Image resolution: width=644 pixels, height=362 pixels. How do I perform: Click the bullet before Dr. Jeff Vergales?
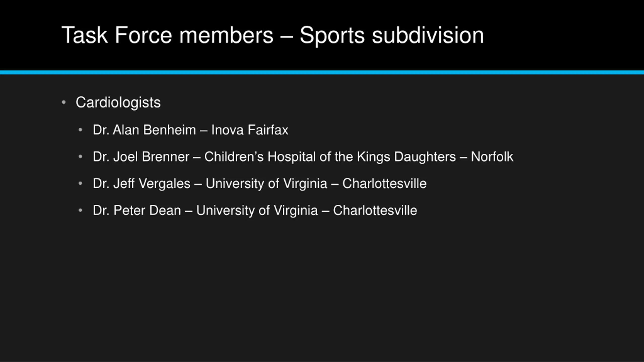coord(80,184)
